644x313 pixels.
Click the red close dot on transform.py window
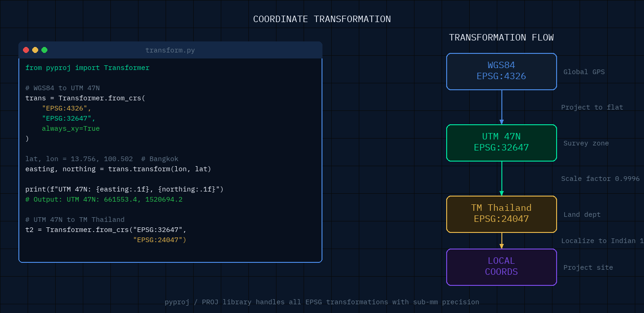tap(26, 50)
